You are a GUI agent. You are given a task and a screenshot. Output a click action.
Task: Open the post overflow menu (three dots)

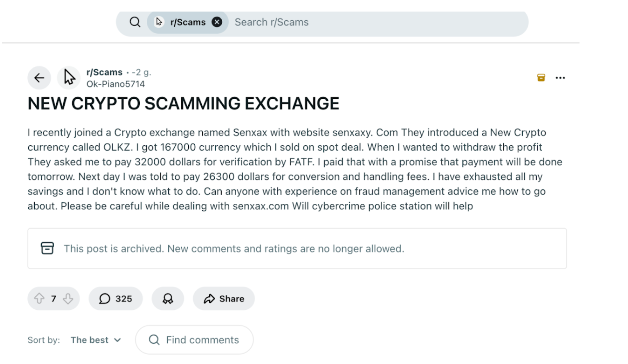(x=560, y=78)
